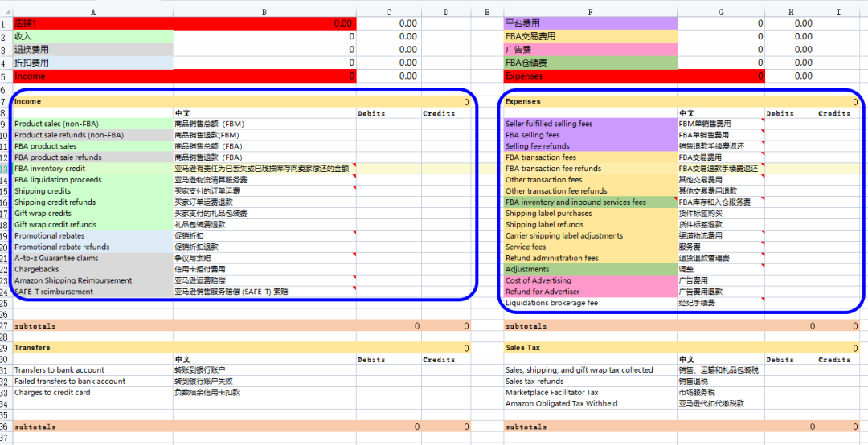
Task: Click FBA transaction fees cell
Action: (x=590, y=157)
